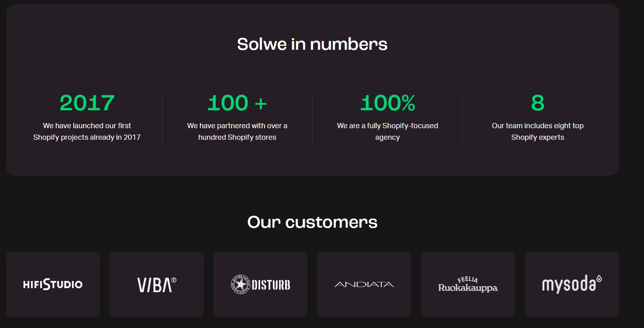Select the 'fully Shopify-focused agency' text
Image resolution: width=644 pixels, height=328 pixels.
(x=388, y=131)
